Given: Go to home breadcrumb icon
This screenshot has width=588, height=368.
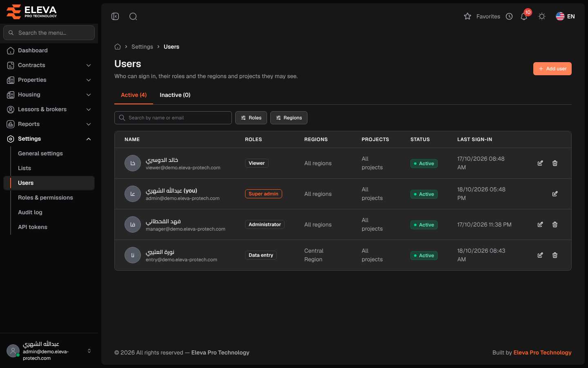Looking at the screenshot, I should click(118, 47).
